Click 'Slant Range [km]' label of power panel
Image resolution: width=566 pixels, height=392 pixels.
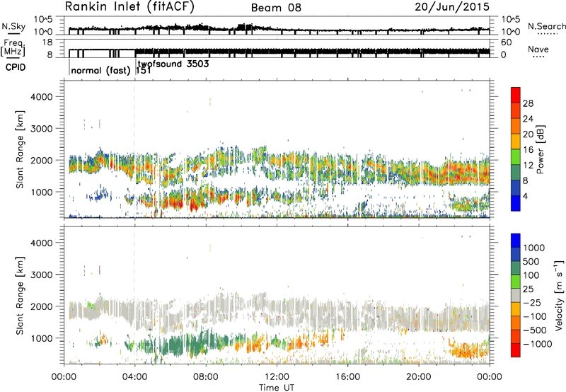point(21,149)
